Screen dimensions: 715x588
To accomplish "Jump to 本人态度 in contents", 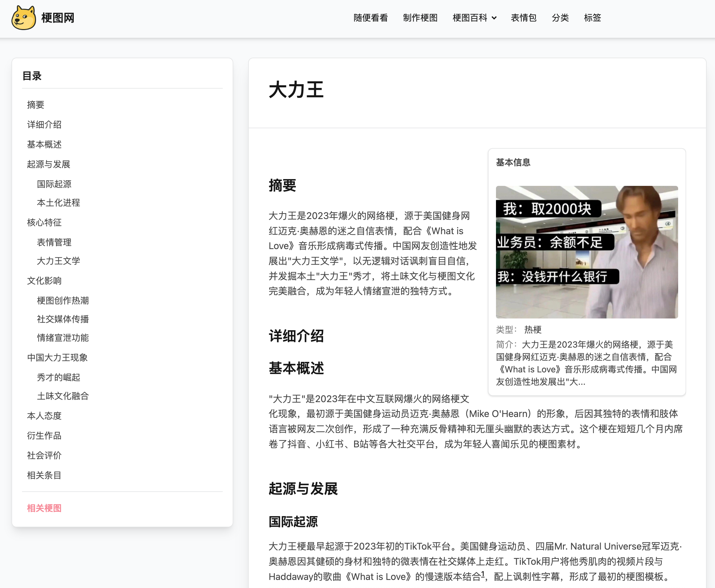I will [x=44, y=416].
